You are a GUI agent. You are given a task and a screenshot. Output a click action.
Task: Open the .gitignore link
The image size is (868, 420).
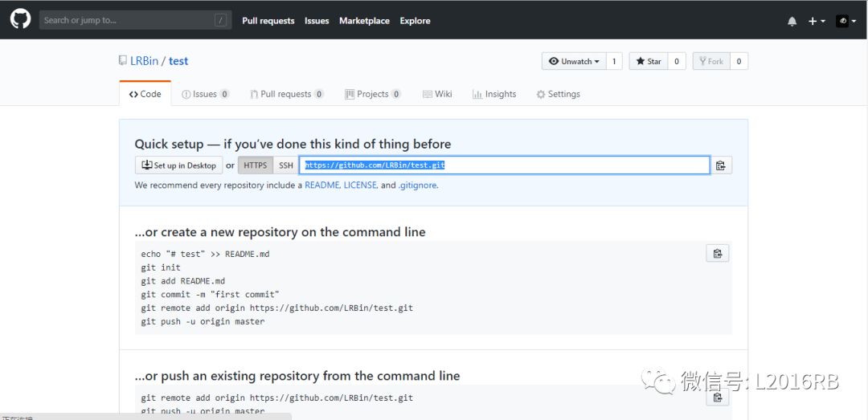pyautogui.click(x=417, y=185)
